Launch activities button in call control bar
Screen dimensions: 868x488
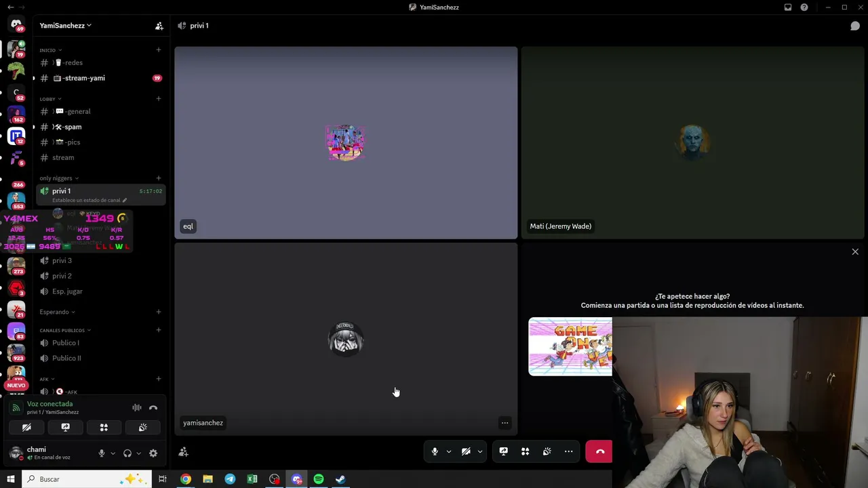tap(525, 451)
